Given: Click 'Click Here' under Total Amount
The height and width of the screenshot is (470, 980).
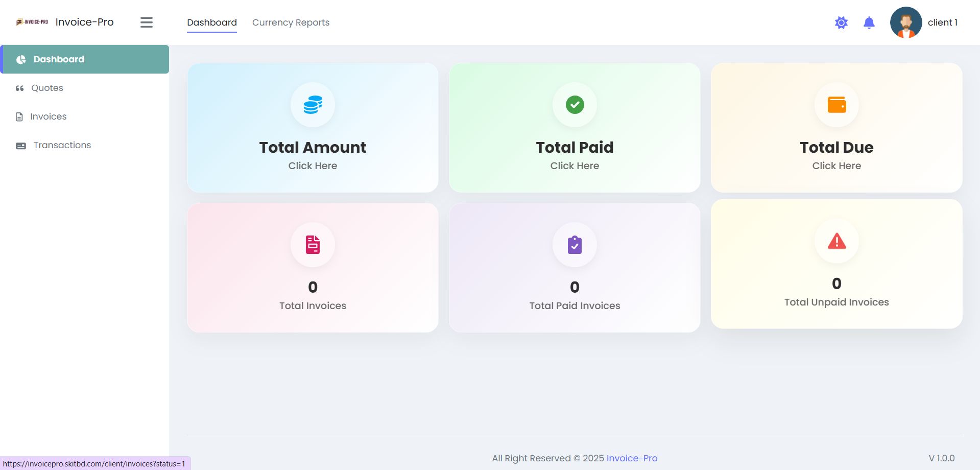Looking at the screenshot, I should click(x=313, y=166).
